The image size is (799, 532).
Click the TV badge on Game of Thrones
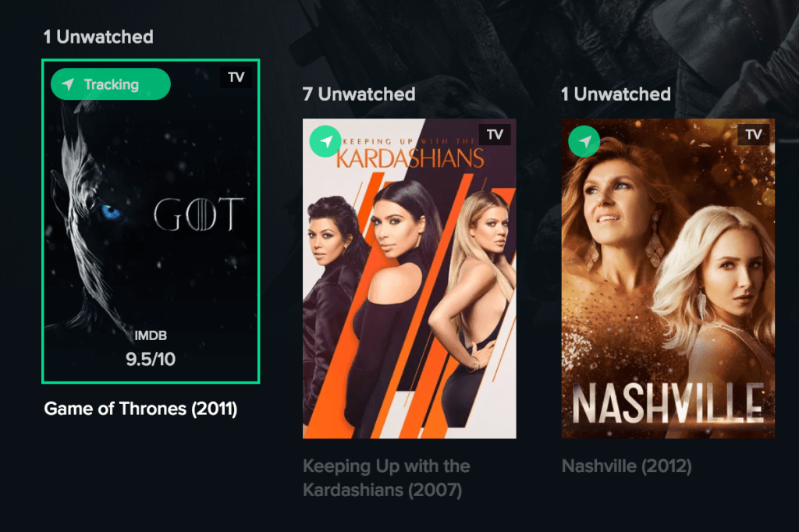(236, 77)
